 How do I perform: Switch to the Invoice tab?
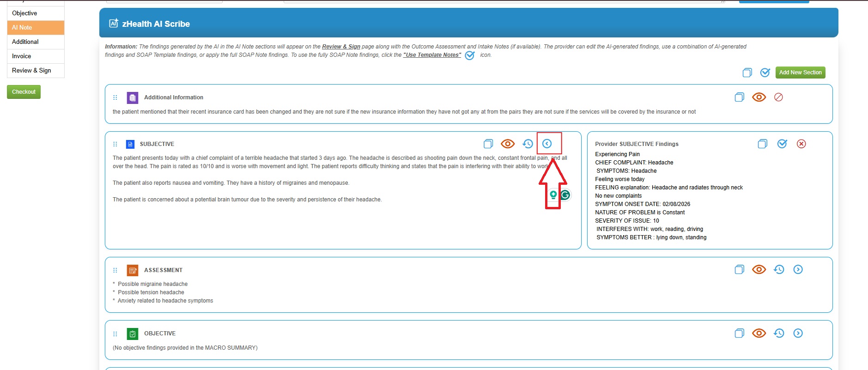pyautogui.click(x=22, y=56)
